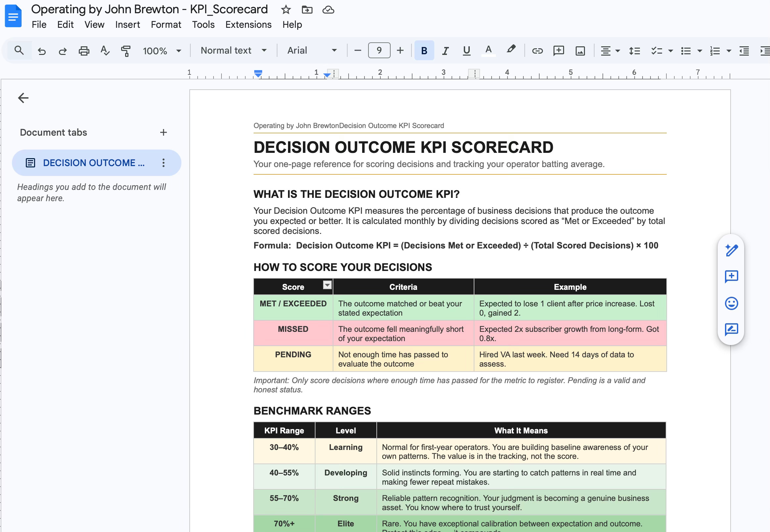This screenshot has height=532, width=770.
Task: Add a new document tab
Action: [163, 132]
